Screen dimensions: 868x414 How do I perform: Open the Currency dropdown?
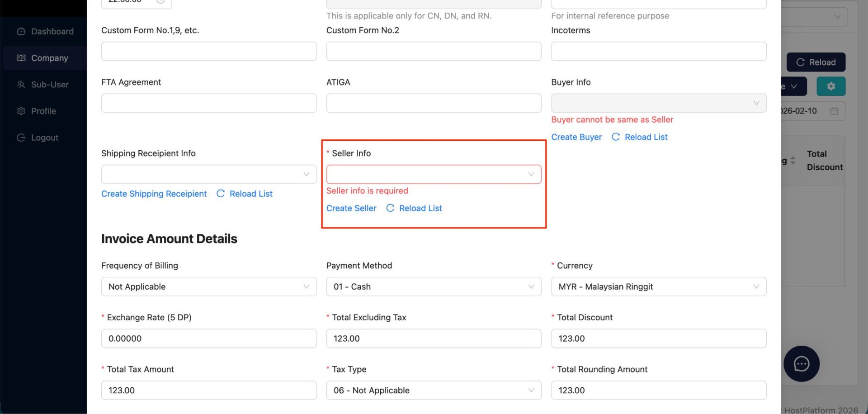pos(659,286)
